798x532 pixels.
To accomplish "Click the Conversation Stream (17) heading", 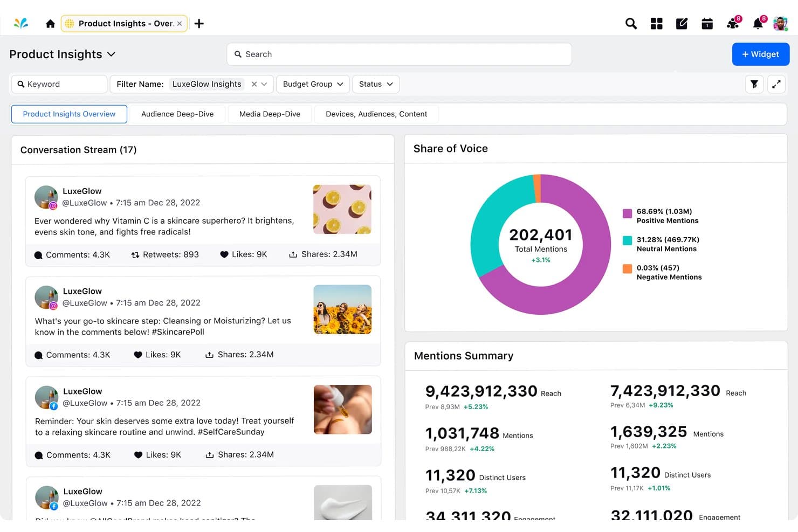I will click(78, 150).
